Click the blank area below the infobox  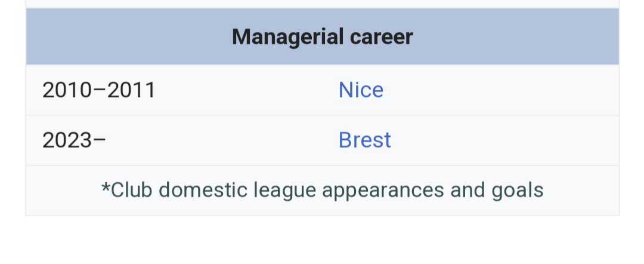tap(323, 241)
